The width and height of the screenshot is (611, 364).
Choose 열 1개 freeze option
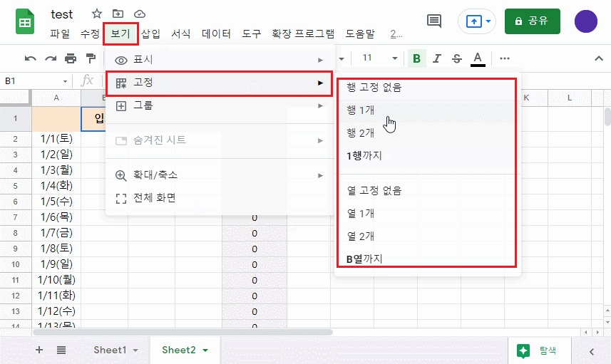coord(426,213)
